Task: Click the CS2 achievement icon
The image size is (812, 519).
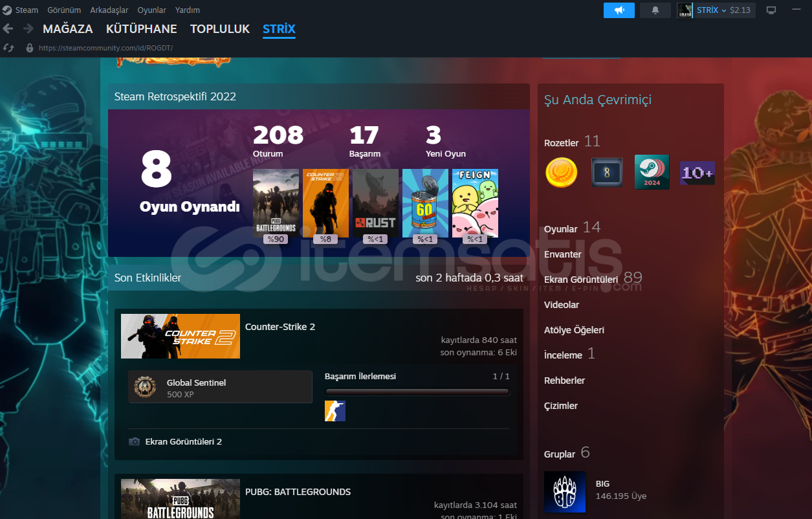Action: point(335,411)
